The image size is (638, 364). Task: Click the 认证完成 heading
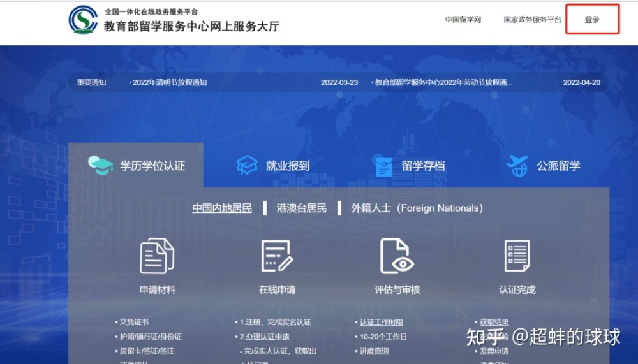[x=517, y=289]
